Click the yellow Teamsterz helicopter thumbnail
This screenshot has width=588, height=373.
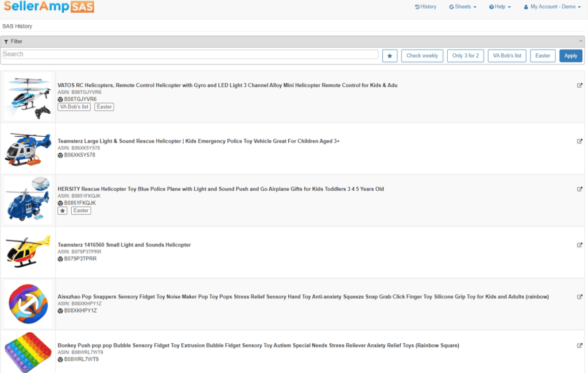point(28,252)
